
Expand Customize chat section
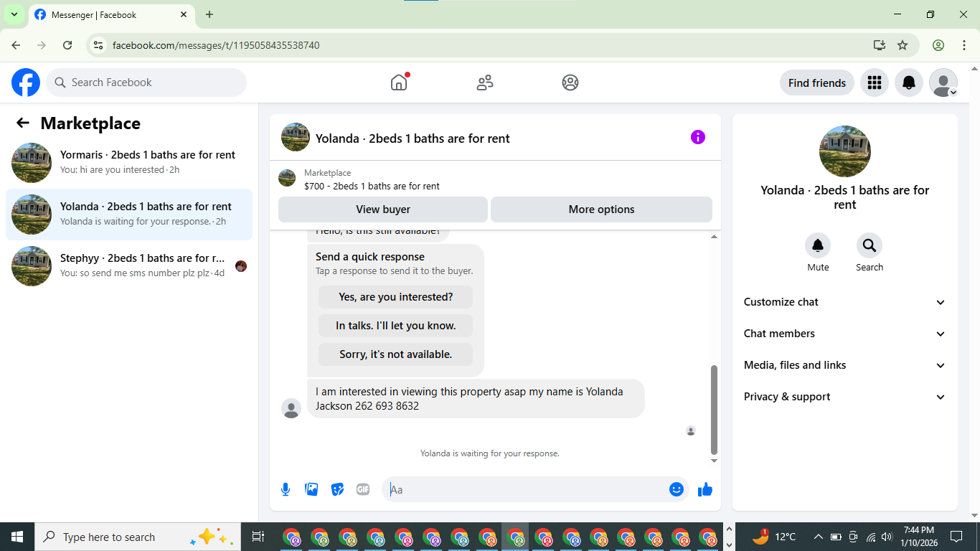(845, 302)
